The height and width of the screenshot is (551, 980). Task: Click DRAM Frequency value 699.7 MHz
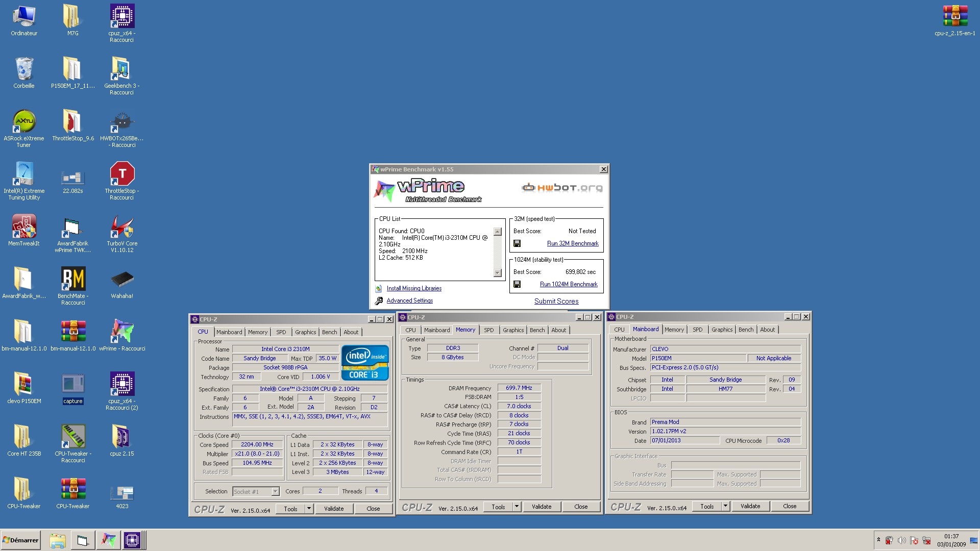(x=519, y=388)
